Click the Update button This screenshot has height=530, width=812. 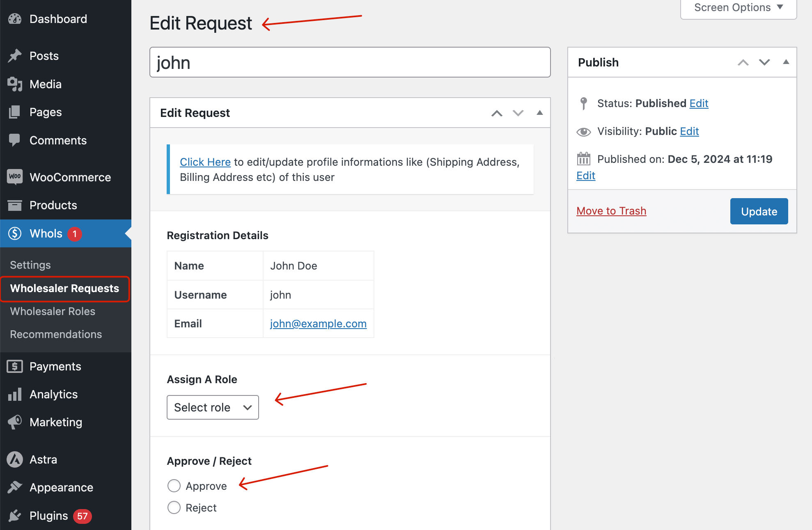pos(759,211)
